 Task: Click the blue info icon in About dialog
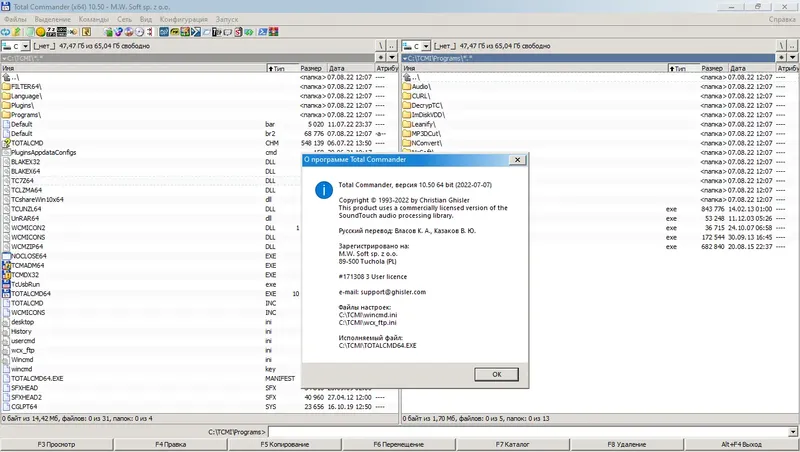click(x=323, y=190)
